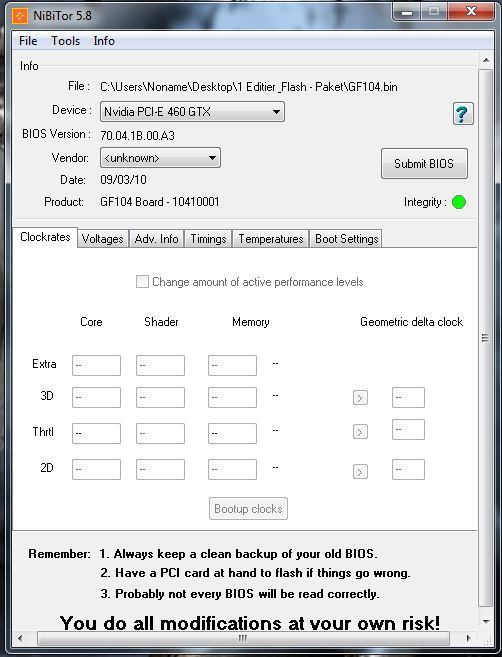This screenshot has height=657, width=502.
Task: Open the Device dropdown showing Nvidia PCI-E 460 GTX
Action: [x=192, y=112]
